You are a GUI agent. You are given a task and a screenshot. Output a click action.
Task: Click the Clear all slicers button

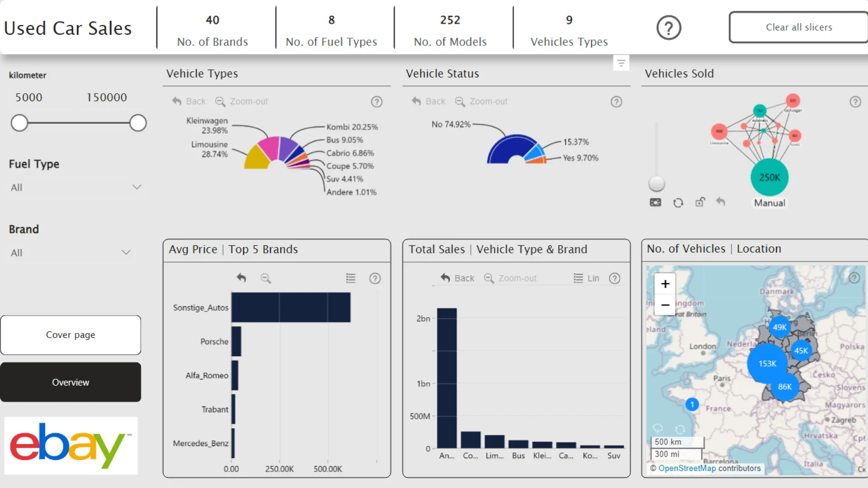pyautogui.click(x=799, y=27)
